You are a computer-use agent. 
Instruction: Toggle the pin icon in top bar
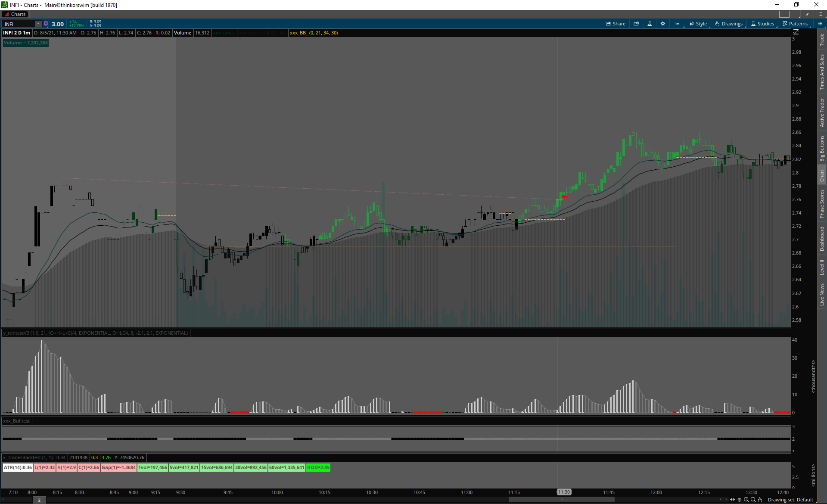tap(807, 14)
